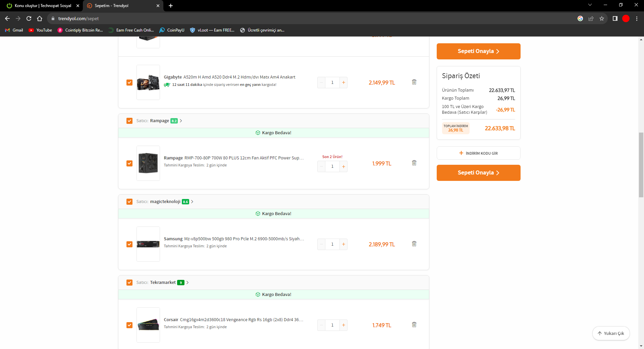Open the Rampage seller store link

point(160,121)
